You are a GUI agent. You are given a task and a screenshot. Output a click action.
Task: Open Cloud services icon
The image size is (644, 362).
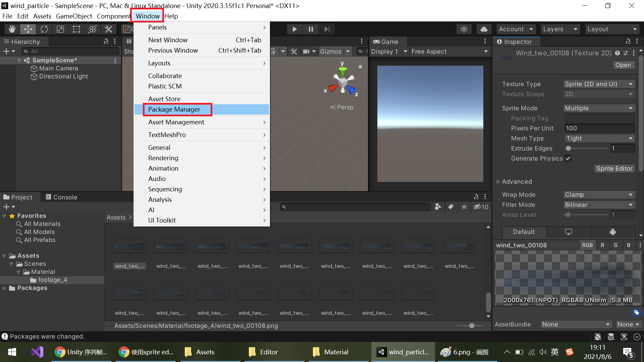[484, 29]
